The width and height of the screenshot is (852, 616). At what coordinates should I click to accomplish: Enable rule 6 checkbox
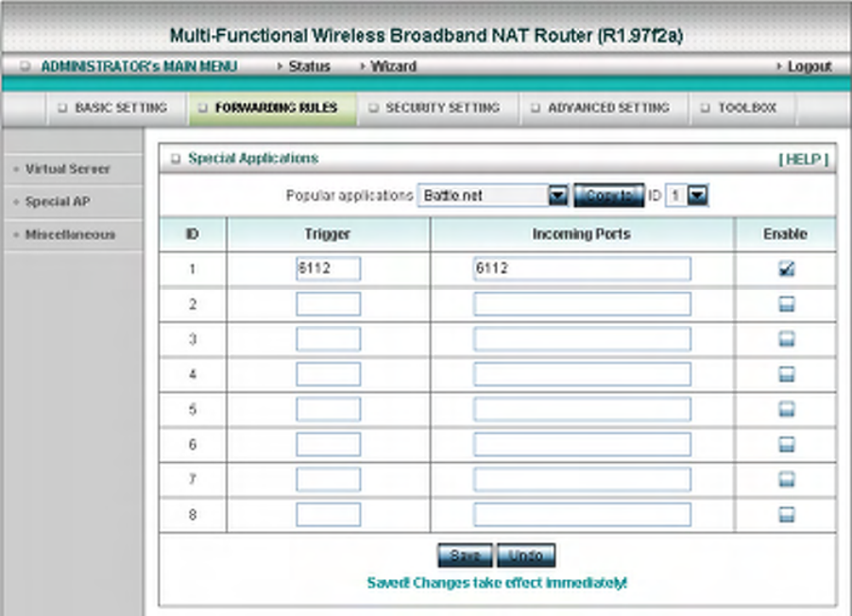point(786,445)
